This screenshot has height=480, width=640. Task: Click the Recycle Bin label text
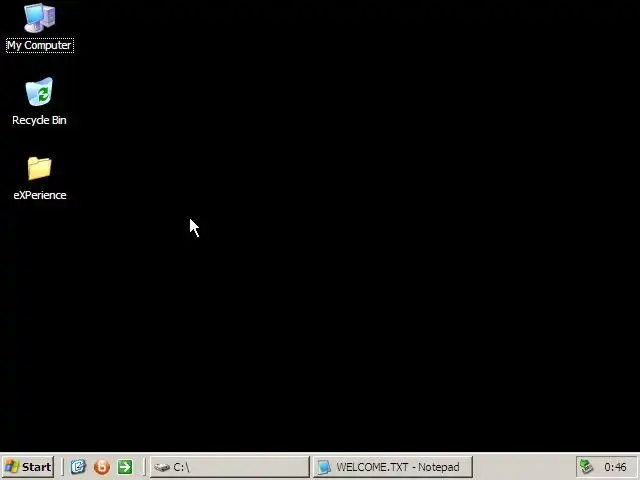[x=39, y=120]
